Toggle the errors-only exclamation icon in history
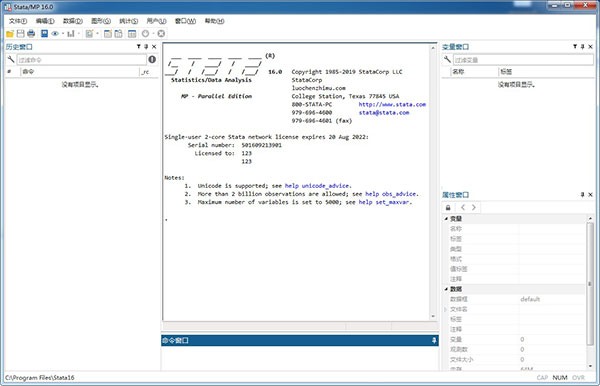600x386 pixels. click(x=152, y=59)
